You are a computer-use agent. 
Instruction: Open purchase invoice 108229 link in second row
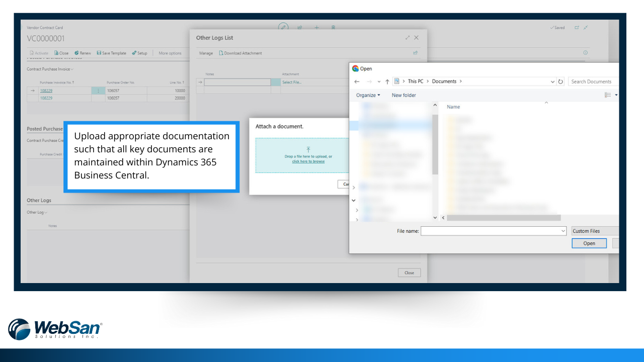coord(46,99)
